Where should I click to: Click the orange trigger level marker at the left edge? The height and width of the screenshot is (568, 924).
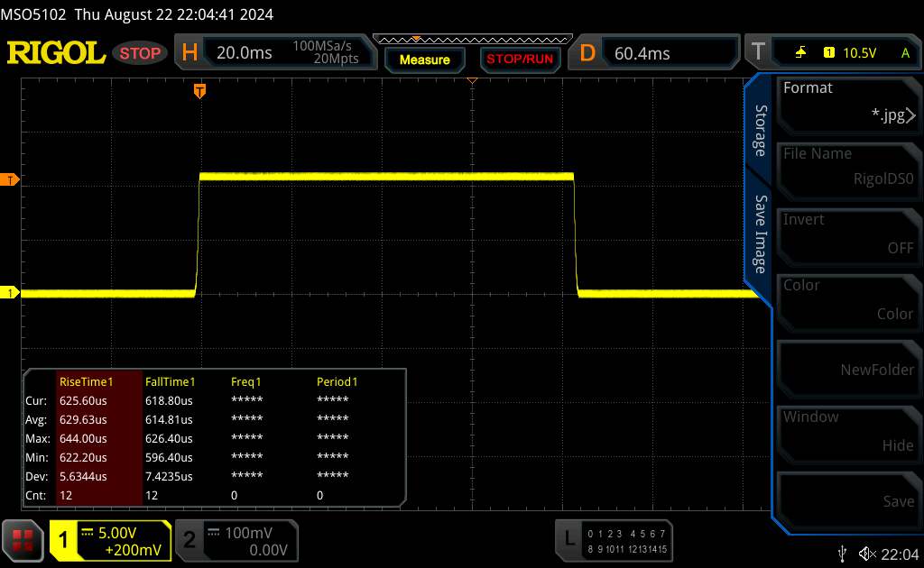tap(9, 180)
